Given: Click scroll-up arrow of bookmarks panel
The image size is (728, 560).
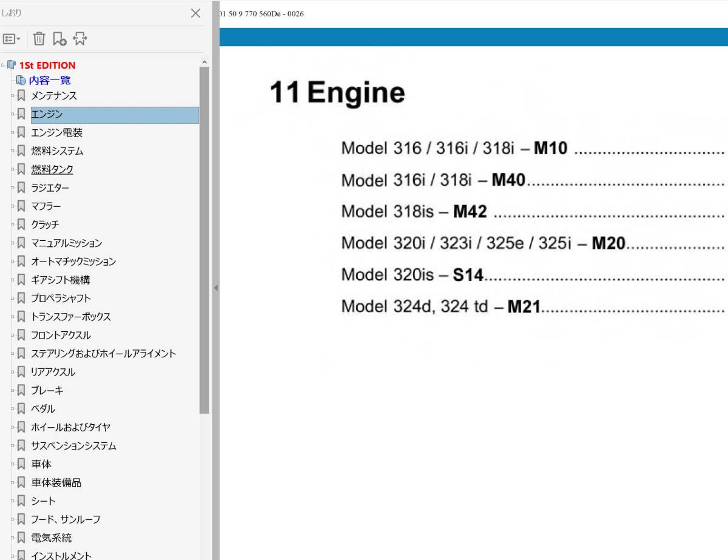Looking at the screenshot, I should coord(204,62).
